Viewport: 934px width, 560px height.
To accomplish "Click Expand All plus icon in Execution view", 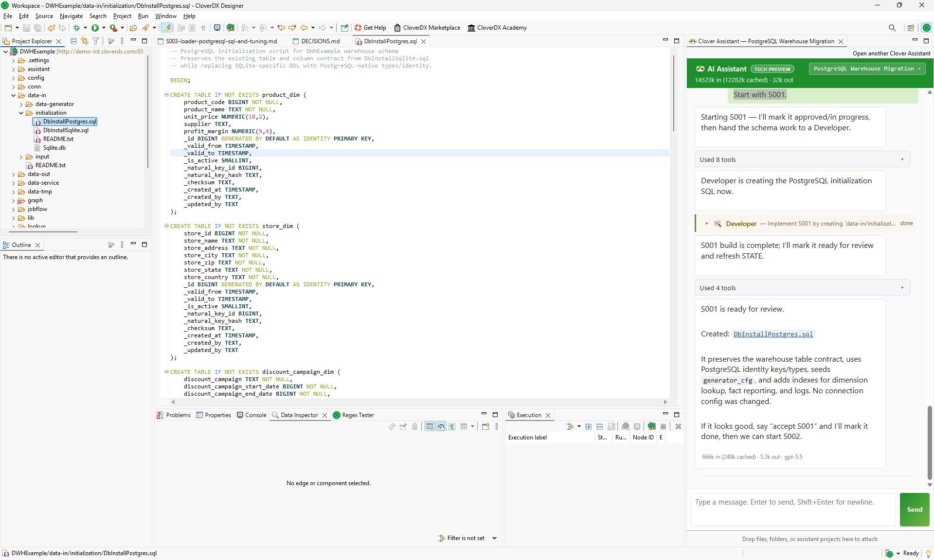I will click(589, 426).
